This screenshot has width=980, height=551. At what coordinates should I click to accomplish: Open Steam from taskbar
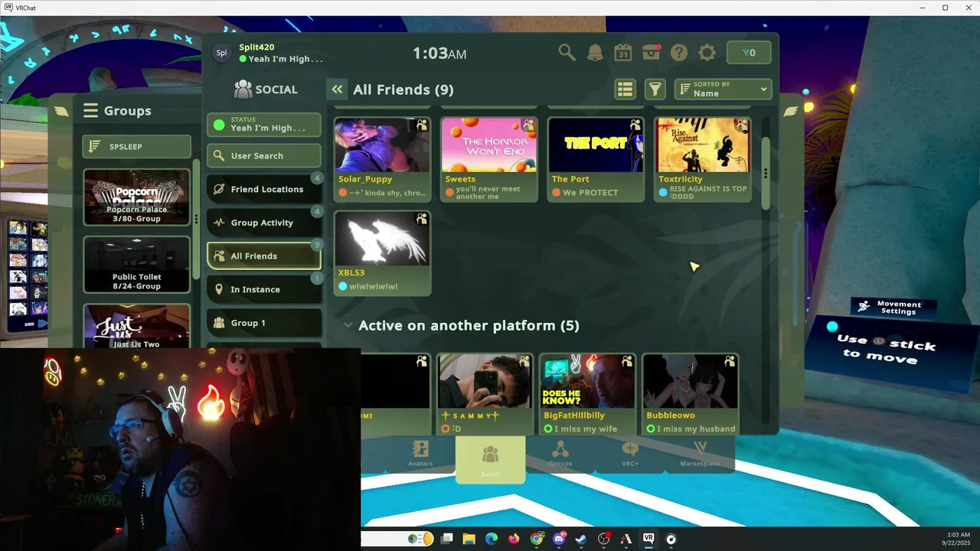coord(581,539)
